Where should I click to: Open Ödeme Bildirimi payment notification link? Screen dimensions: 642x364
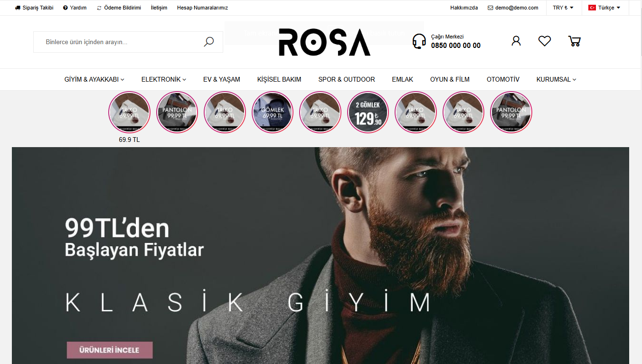119,8
